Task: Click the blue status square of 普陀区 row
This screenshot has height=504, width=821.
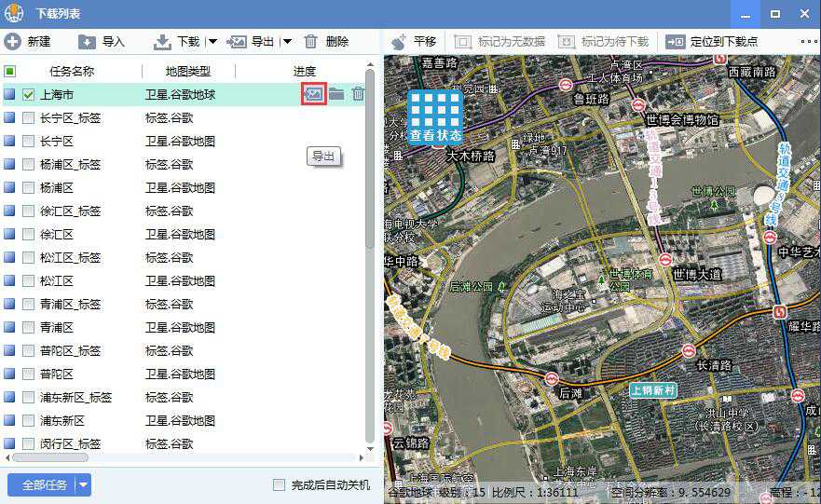Action: click(9, 374)
